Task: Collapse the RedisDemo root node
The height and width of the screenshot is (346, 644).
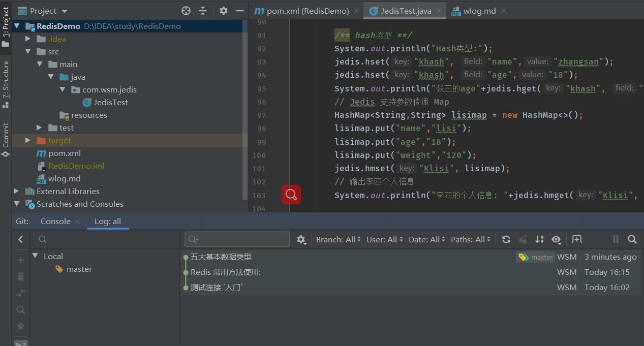Action: (x=17, y=26)
